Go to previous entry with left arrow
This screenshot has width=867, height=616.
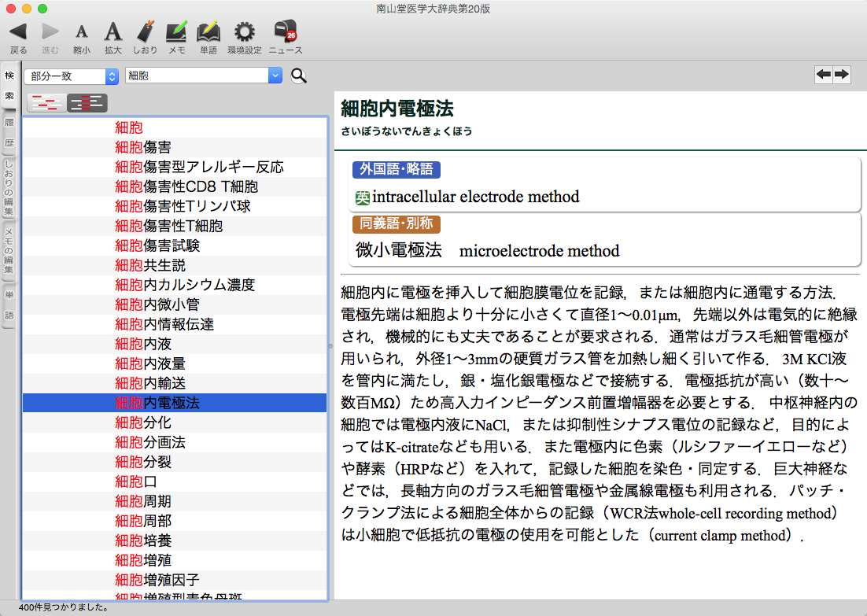pyautogui.click(x=823, y=75)
